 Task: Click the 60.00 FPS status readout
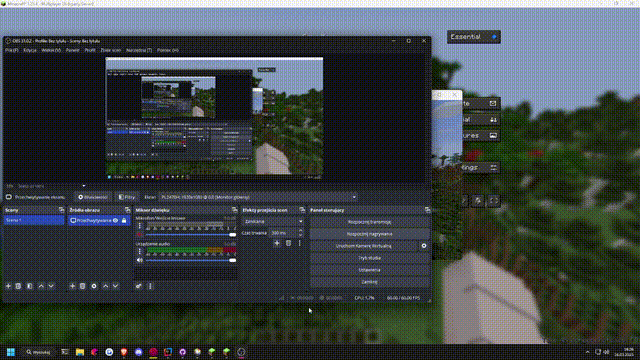click(403, 298)
